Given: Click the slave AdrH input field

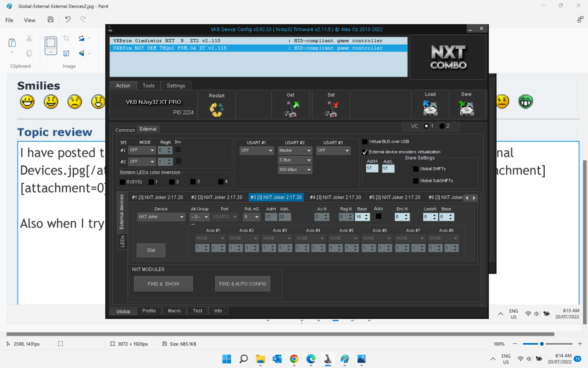Looking at the screenshot, I should tap(372, 168).
